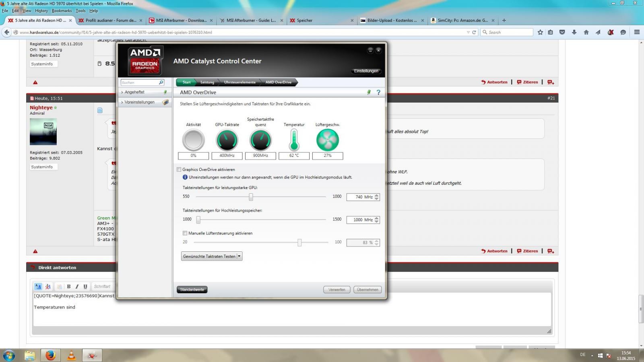Click the GPU-Taktrate gauge dial
This screenshot has width=644, height=362.
(x=227, y=140)
